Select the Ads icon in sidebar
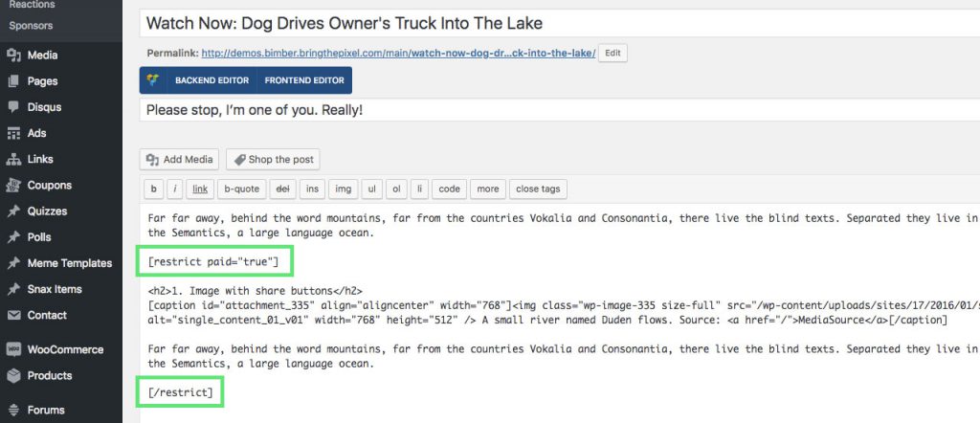Screen dimensions: 980x423 pos(13,133)
